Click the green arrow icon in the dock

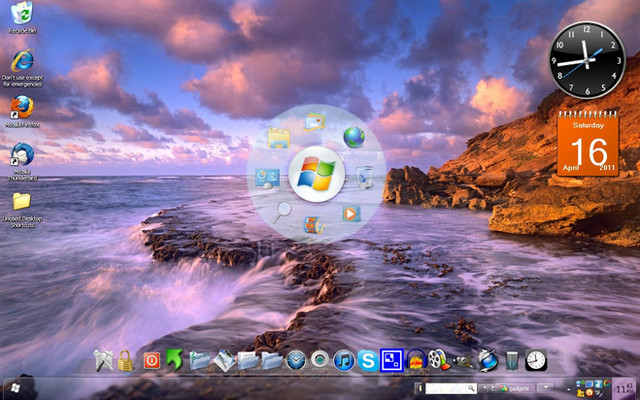pyautogui.click(x=175, y=360)
